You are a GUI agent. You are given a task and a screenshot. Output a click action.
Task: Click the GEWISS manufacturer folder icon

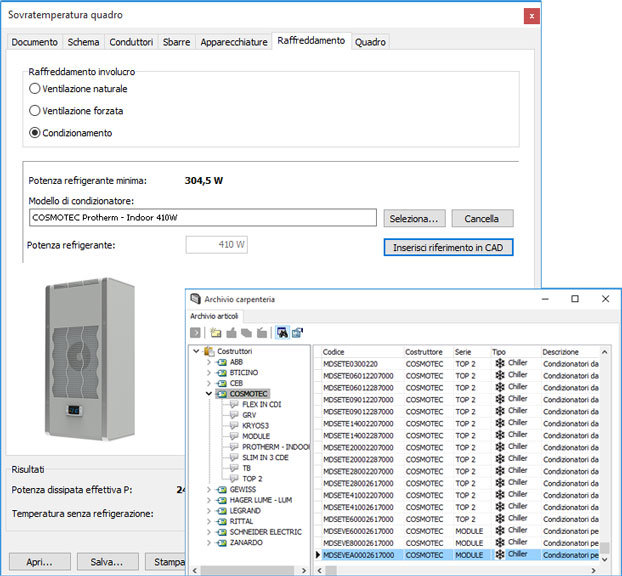pyautogui.click(x=221, y=490)
